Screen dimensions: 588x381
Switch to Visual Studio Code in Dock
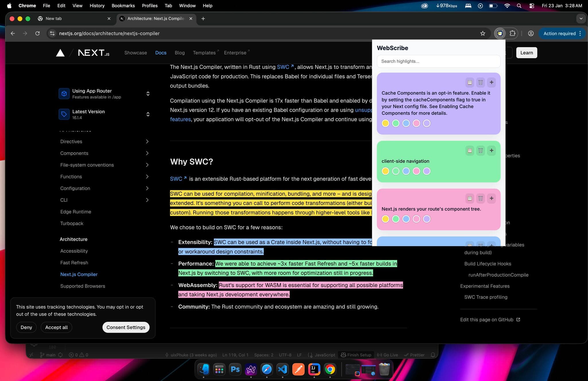[x=283, y=369]
